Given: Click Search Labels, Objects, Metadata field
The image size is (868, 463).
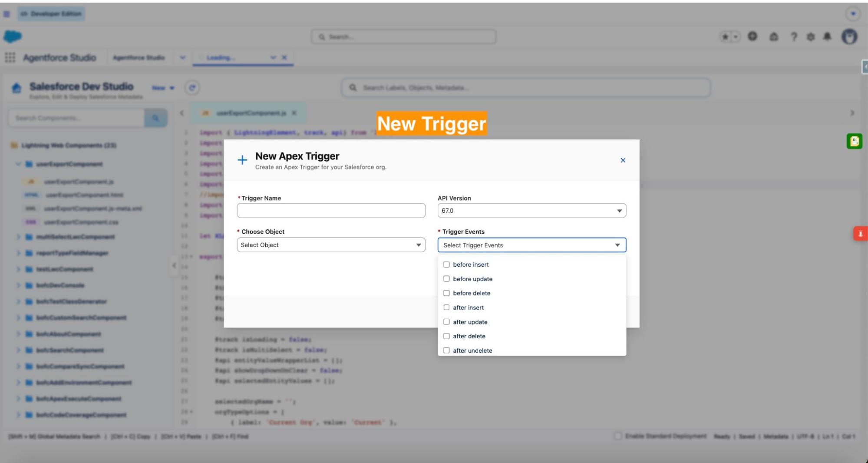Looking at the screenshot, I should coord(525,88).
